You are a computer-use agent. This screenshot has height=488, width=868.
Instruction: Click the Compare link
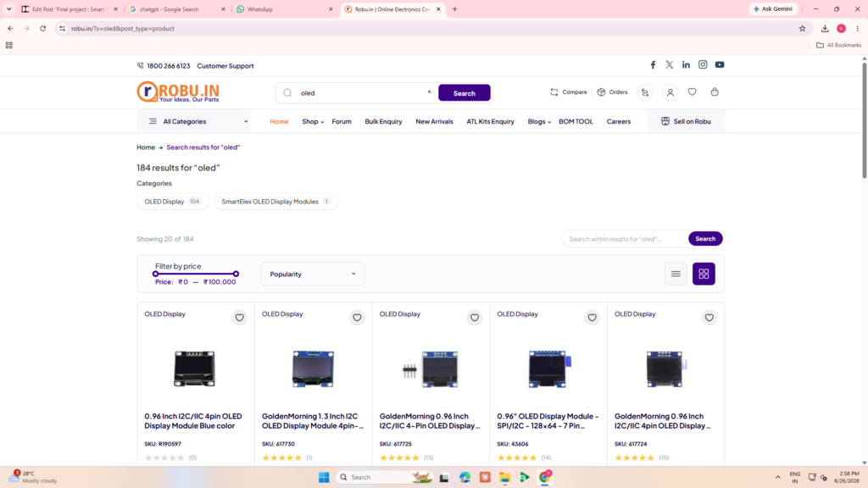569,92
